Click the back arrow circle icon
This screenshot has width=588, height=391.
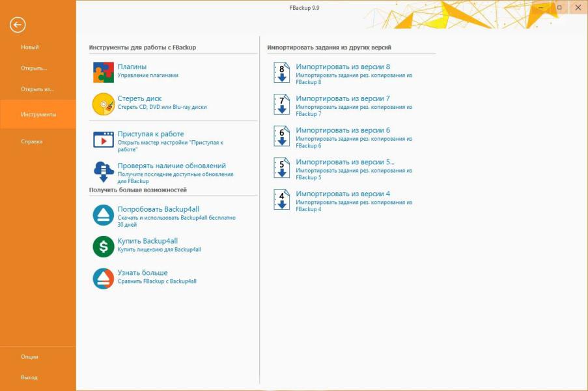point(18,25)
